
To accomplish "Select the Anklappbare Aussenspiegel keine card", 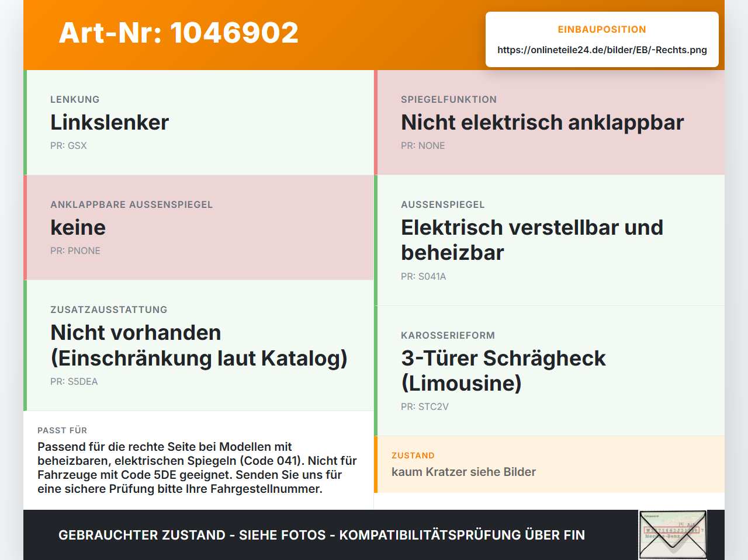I will coord(199,228).
